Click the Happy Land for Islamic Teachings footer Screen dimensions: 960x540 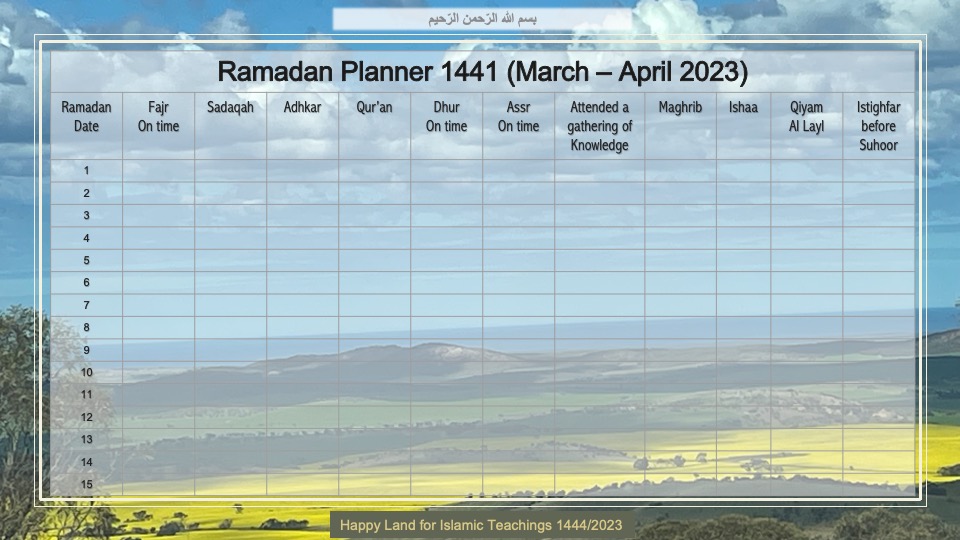(x=481, y=525)
